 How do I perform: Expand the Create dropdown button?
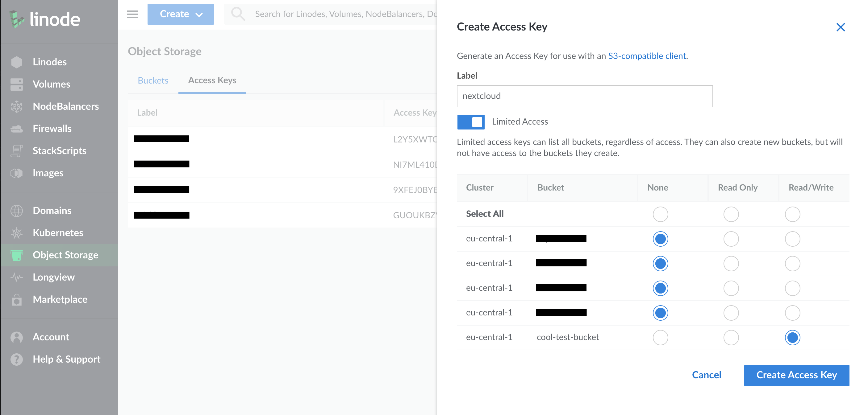(x=181, y=14)
